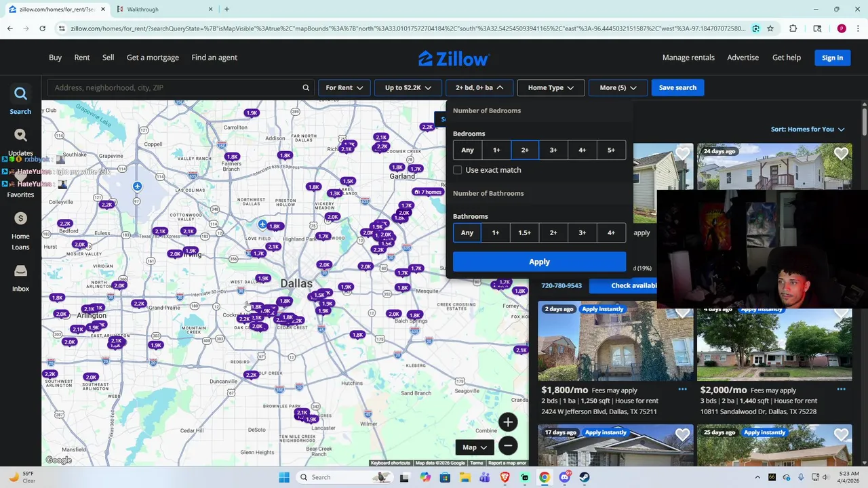Open Find an agent menu

pos(214,58)
